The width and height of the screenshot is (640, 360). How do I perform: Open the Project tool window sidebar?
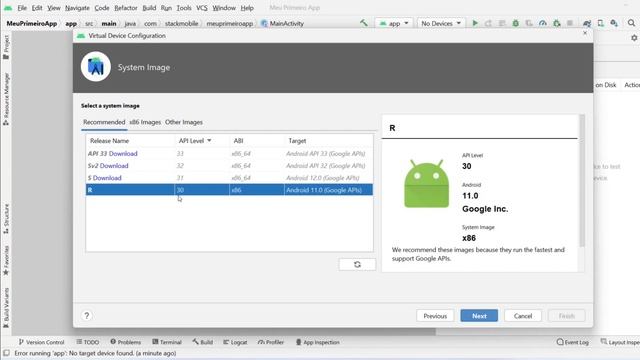click(6, 47)
